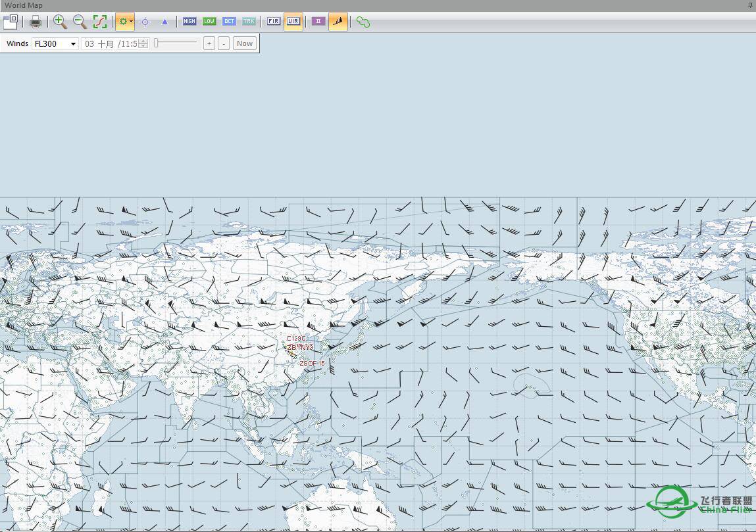The width and height of the screenshot is (756, 532).
Task: Toggle LOW airways display
Action: click(x=209, y=22)
